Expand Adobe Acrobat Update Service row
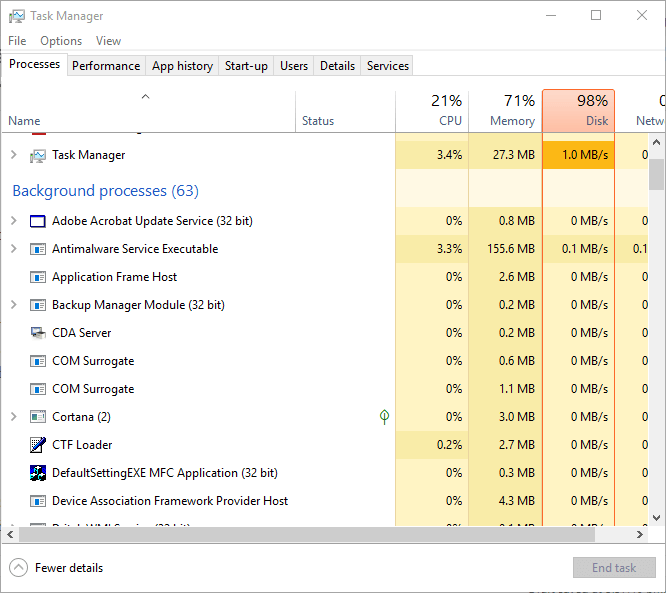Screen dimensions: 666x593 (x=14, y=221)
